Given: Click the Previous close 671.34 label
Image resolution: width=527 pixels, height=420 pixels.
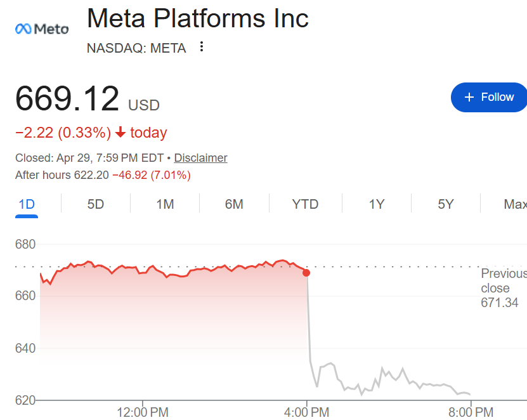Looking at the screenshot, I should click(x=503, y=288).
